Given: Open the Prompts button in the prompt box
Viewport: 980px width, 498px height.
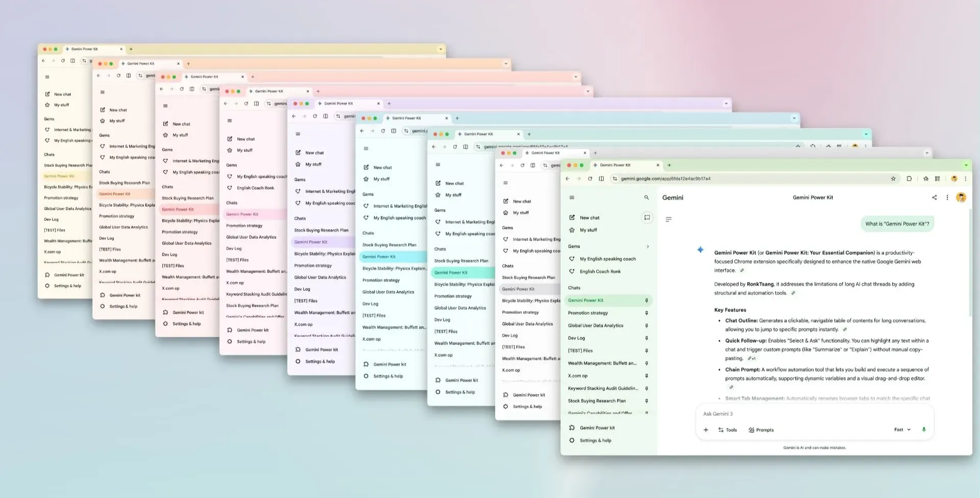Looking at the screenshot, I should click(x=761, y=430).
